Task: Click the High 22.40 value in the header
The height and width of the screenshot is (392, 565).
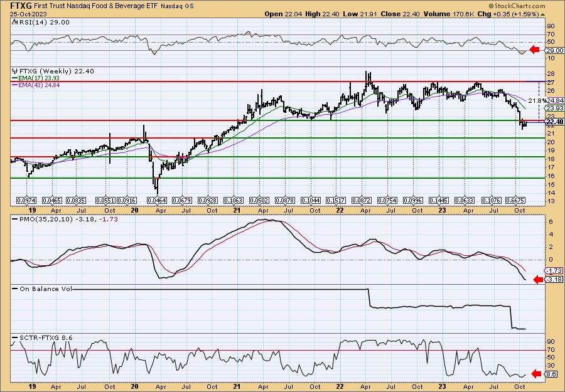Action: 322,14
